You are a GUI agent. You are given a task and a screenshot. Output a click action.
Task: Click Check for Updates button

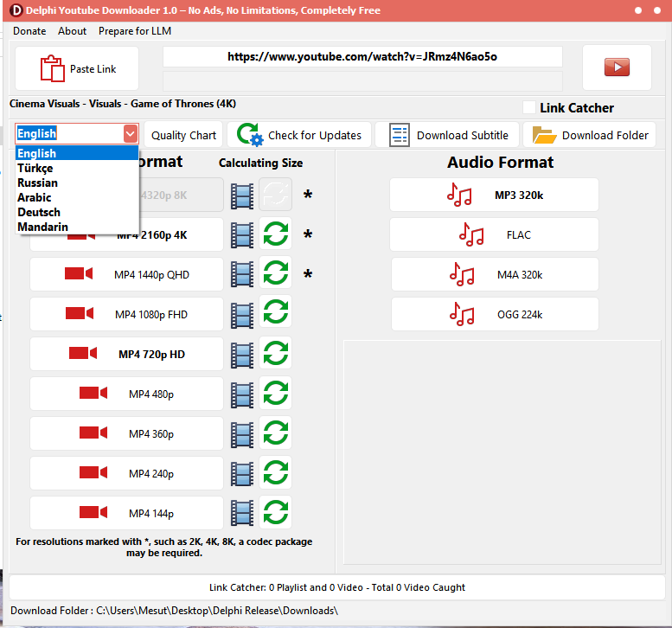coord(299,135)
